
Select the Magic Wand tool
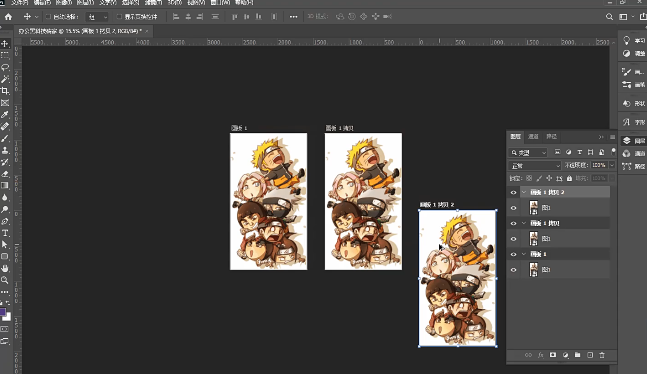click(x=5, y=79)
